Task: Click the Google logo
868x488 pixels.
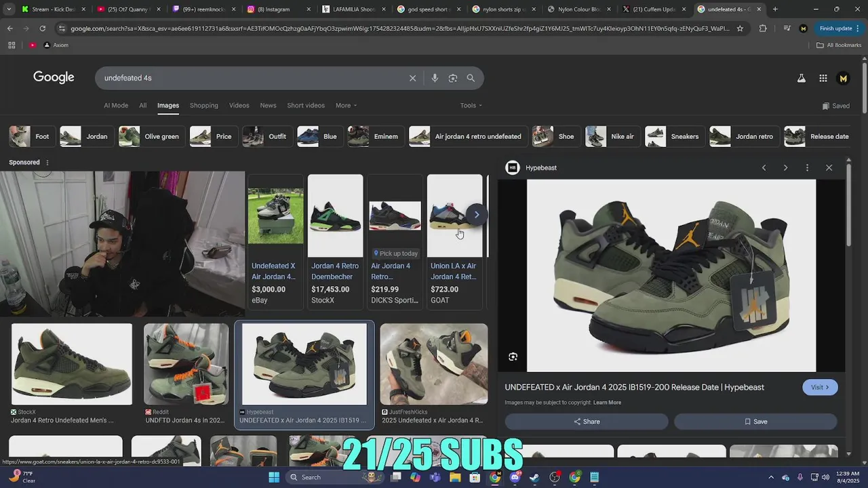Action: 54,77
